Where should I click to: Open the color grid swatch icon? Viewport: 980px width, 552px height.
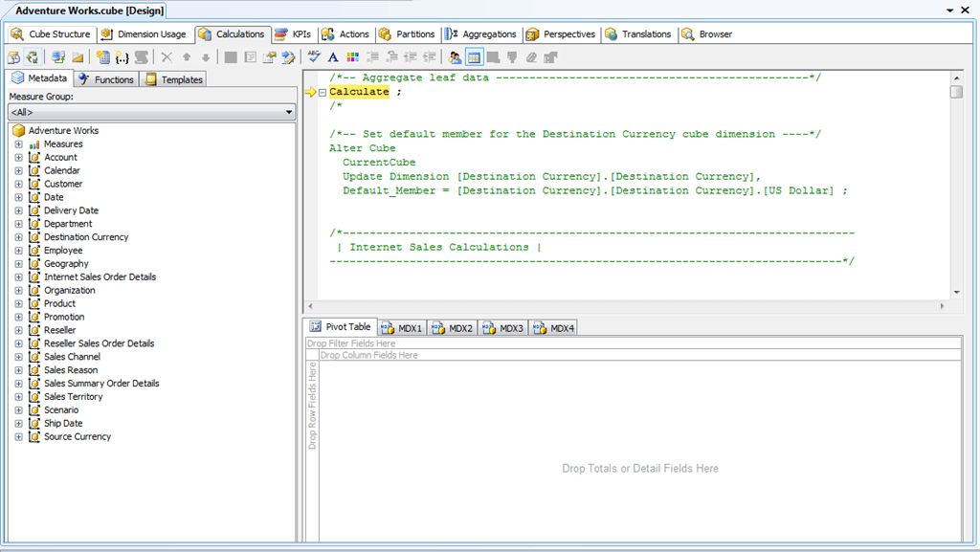coord(352,57)
